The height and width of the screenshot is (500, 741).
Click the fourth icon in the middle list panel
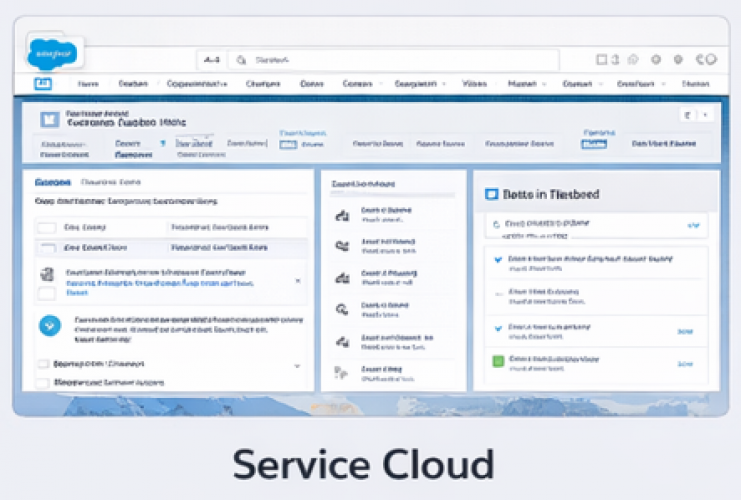(342, 310)
